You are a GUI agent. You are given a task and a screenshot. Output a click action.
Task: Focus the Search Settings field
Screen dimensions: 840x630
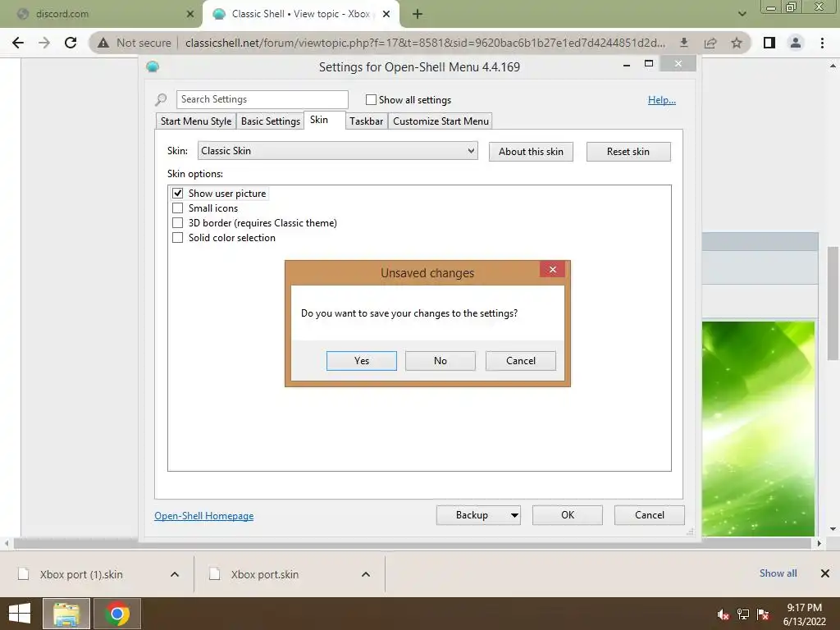click(262, 99)
